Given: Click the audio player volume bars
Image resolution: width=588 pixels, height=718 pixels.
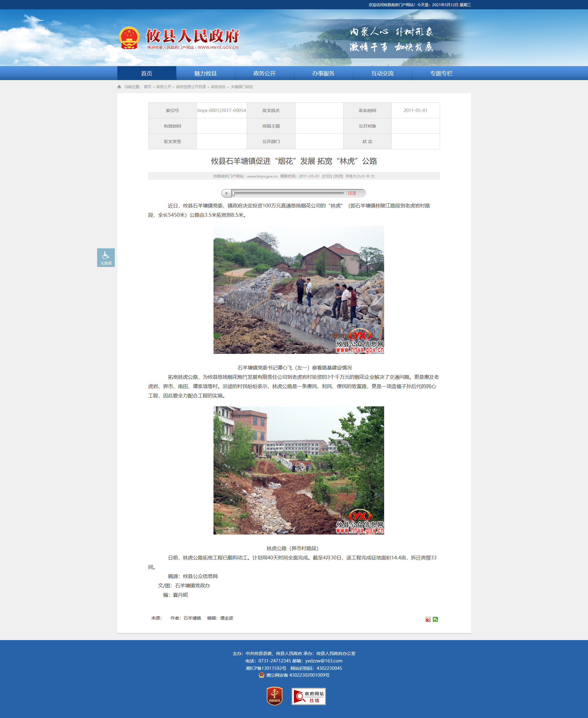Looking at the screenshot, I should click(352, 193).
